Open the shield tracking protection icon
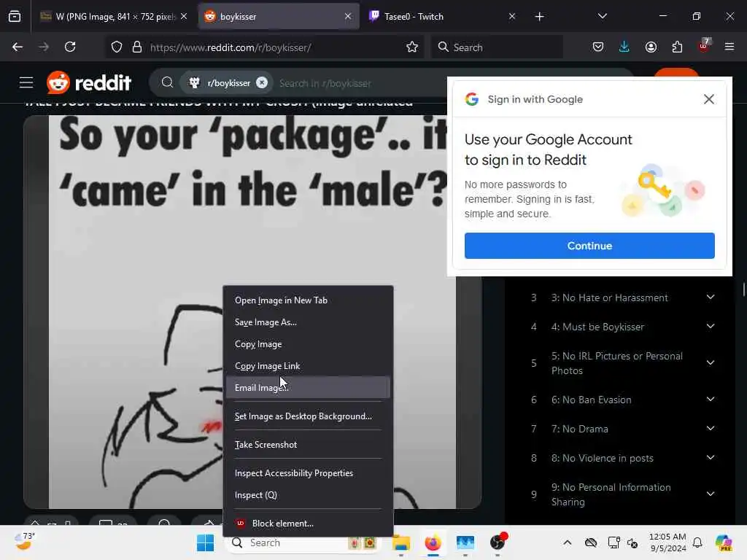Image resolution: width=747 pixels, height=560 pixels. tap(117, 47)
